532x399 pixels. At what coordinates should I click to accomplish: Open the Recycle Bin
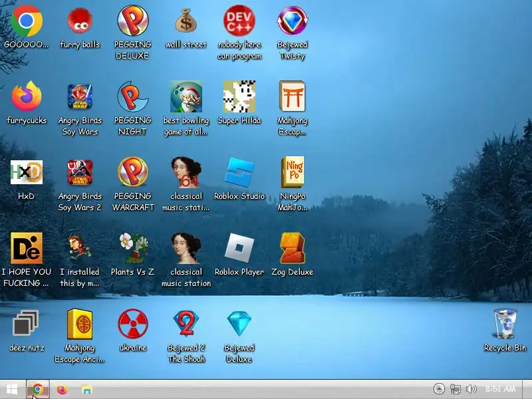click(505, 324)
